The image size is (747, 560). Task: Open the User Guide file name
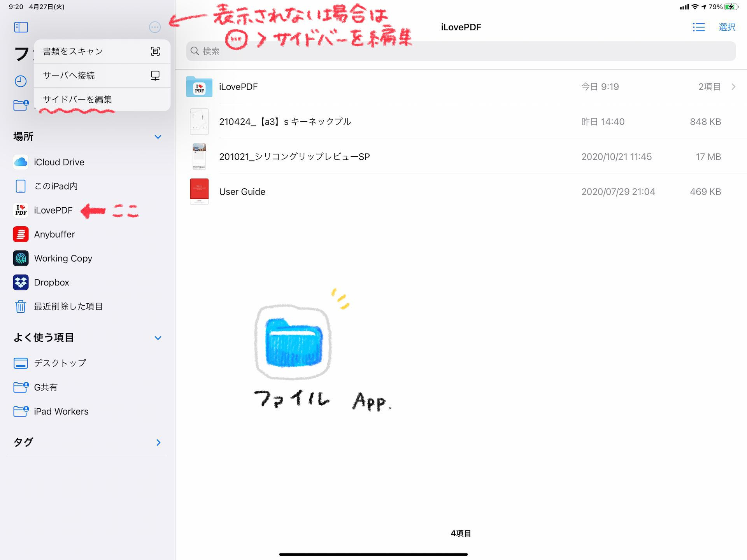[242, 192]
